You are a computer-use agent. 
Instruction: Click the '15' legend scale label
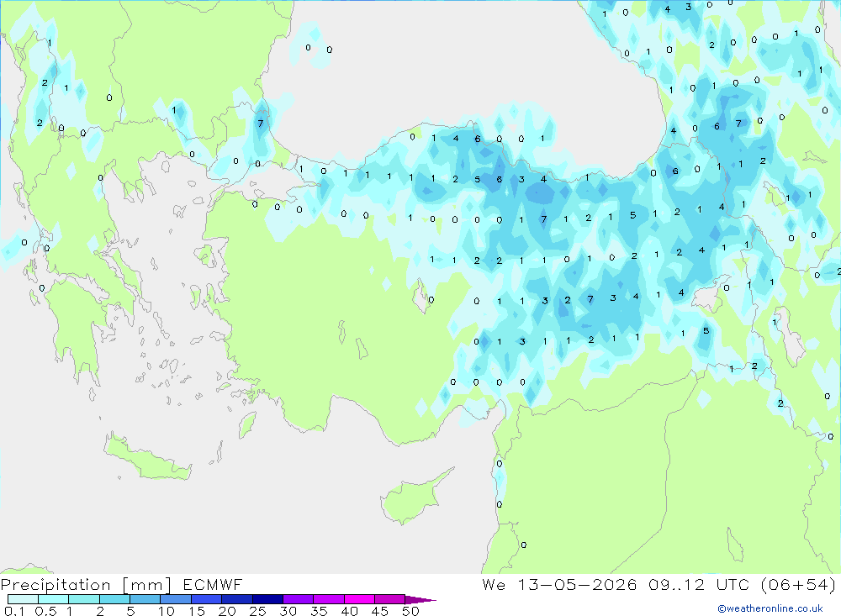197,611
